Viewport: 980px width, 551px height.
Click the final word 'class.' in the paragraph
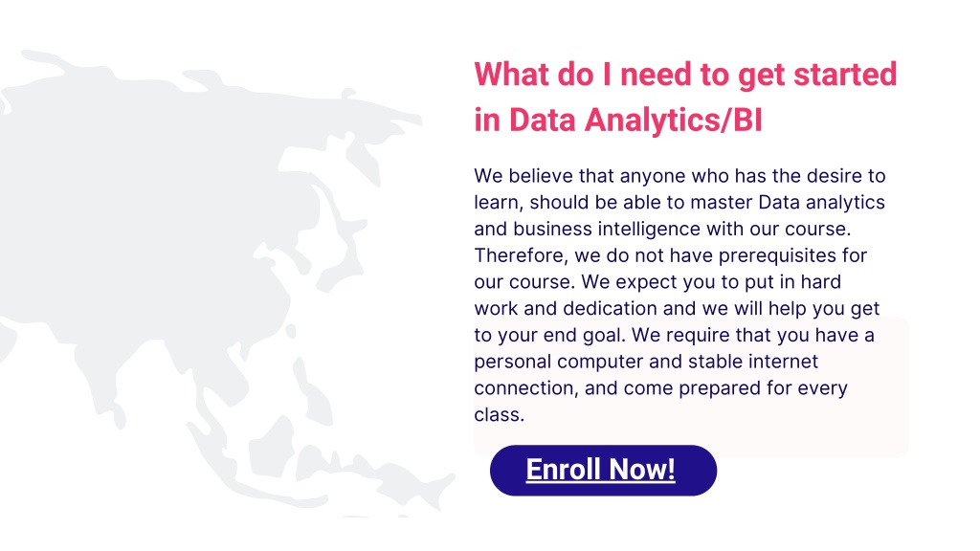(499, 415)
